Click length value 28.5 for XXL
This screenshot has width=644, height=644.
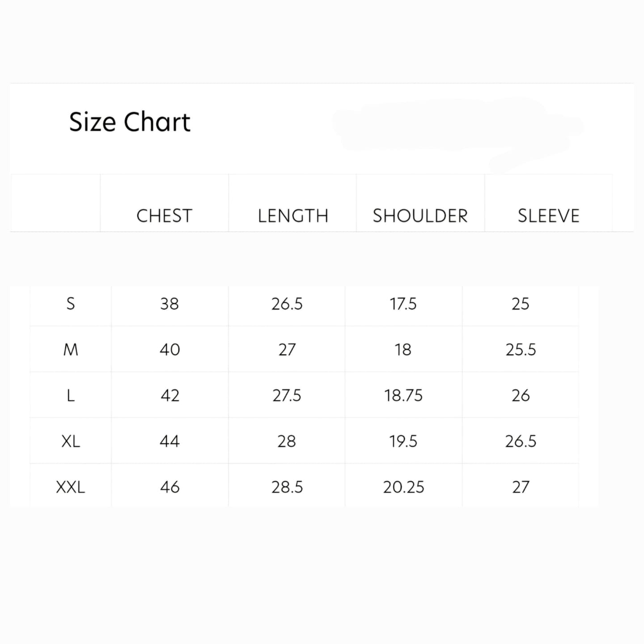tap(287, 487)
